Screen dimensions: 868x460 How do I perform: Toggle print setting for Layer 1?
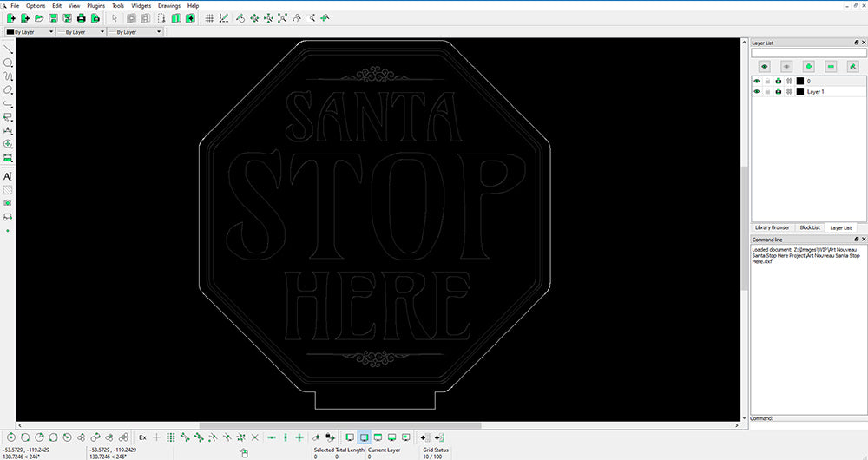point(779,91)
